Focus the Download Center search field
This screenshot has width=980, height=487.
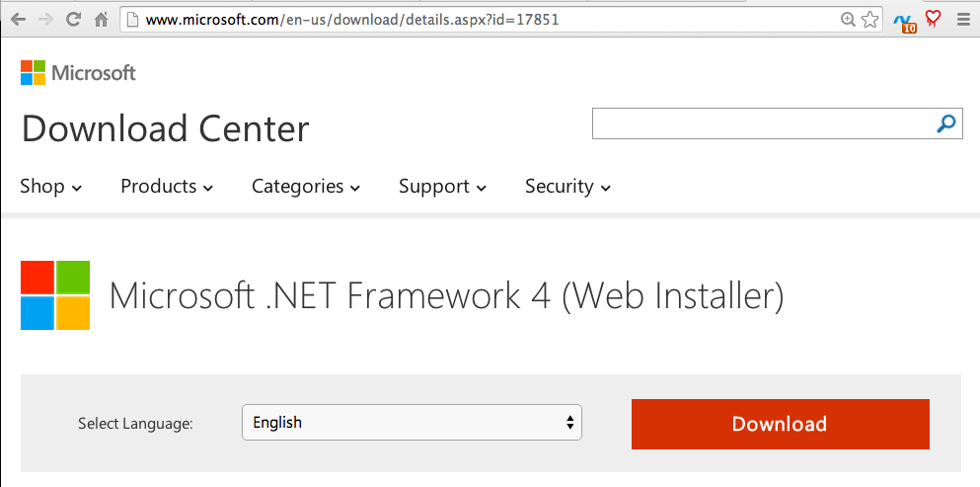[762, 123]
